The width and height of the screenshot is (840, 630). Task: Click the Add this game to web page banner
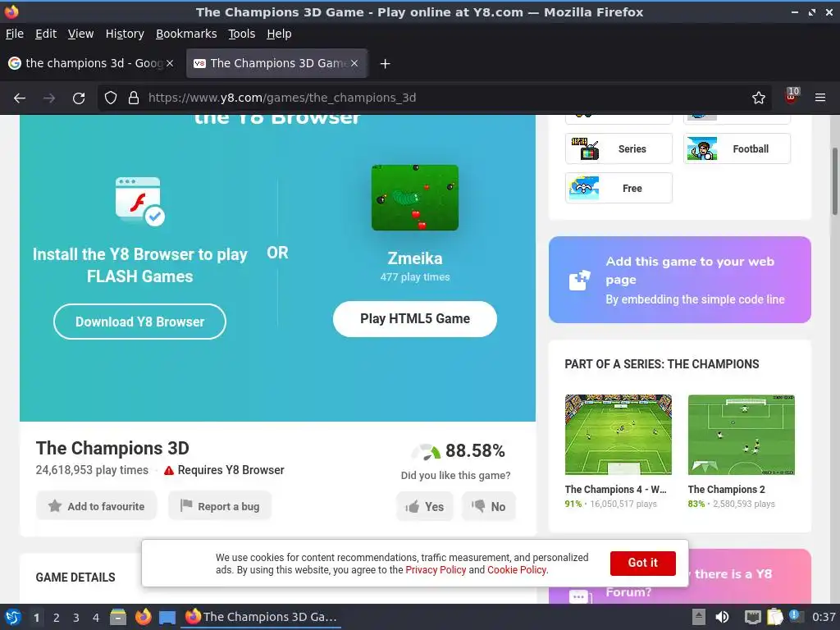(679, 280)
